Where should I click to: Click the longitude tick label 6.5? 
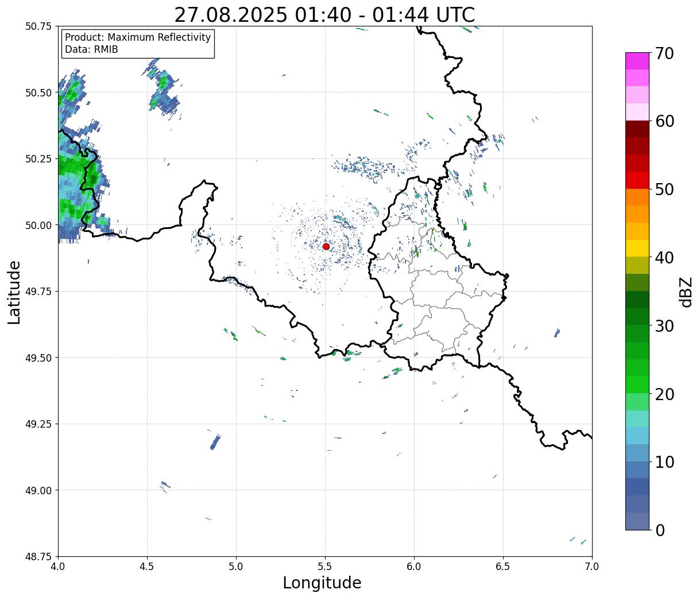(503, 566)
